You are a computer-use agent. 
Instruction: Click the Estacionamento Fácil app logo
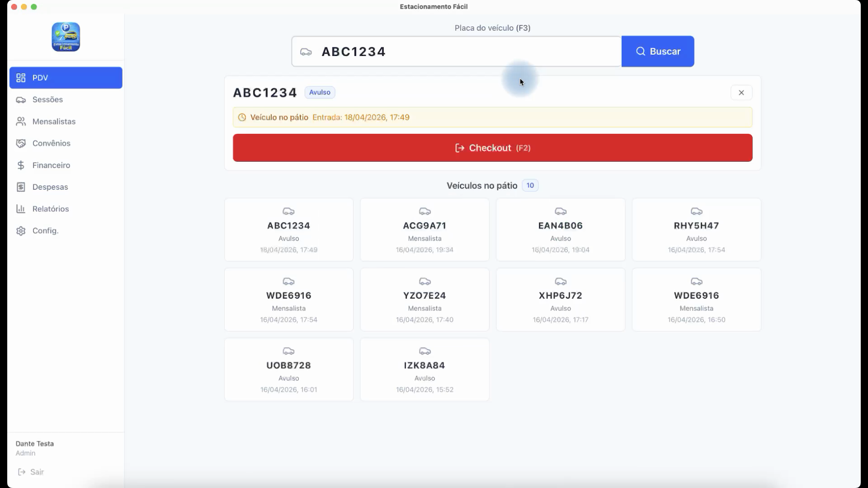[x=66, y=37]
